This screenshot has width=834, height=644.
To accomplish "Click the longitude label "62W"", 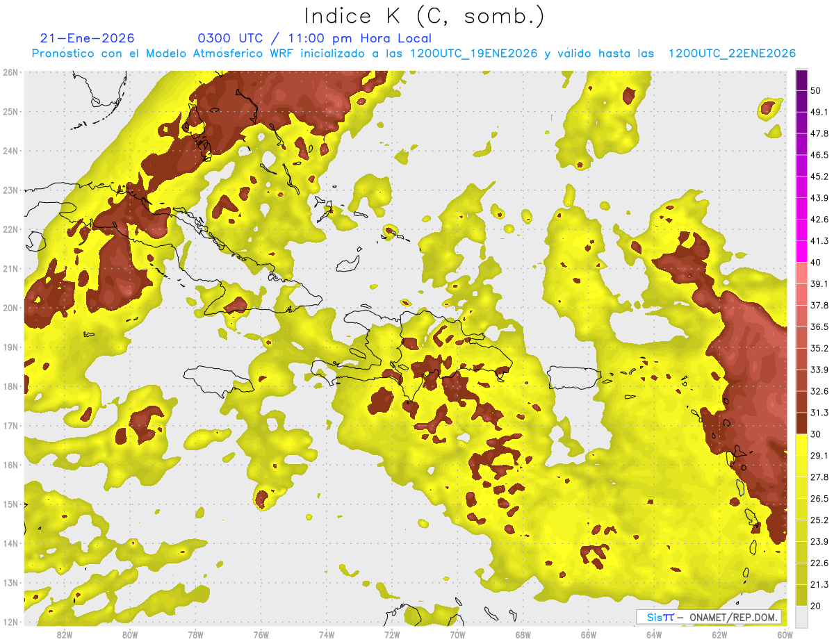I will (x=719, y=634).
